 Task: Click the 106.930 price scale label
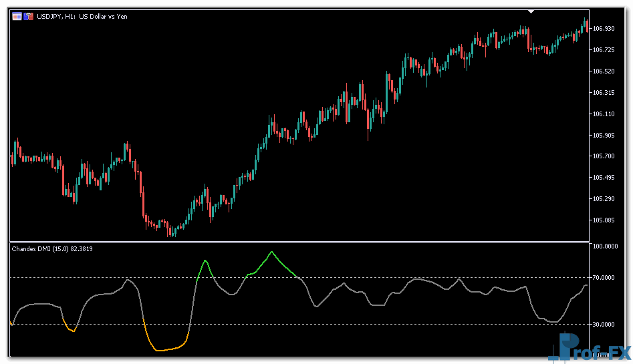pyautogui.click(x=604, y=28)
